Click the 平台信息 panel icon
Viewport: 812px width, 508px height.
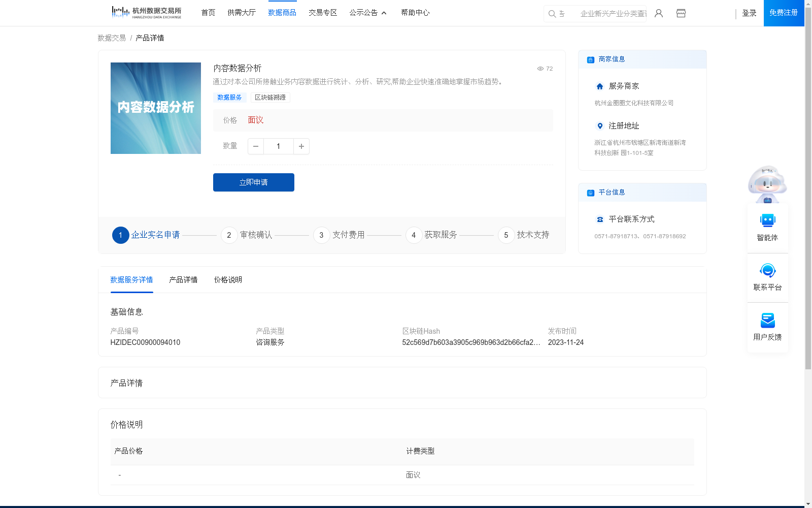[x=591, y=193]
